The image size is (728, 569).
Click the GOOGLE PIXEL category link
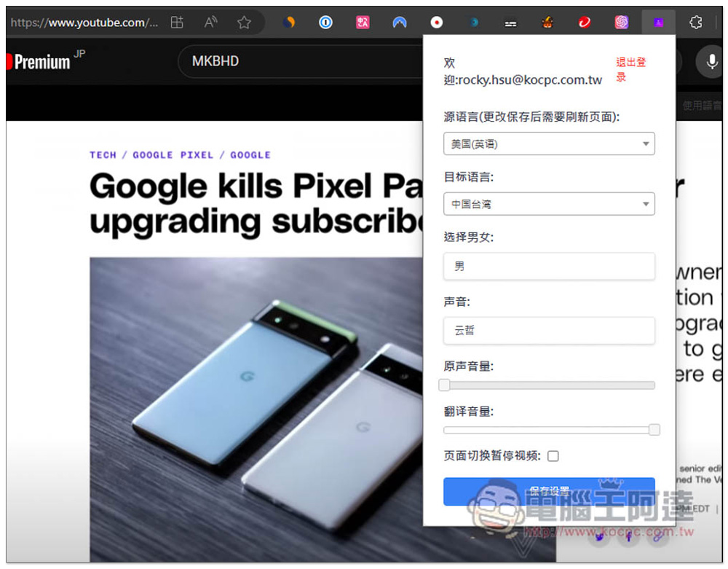pyautogui.click(x=173, y=155)
